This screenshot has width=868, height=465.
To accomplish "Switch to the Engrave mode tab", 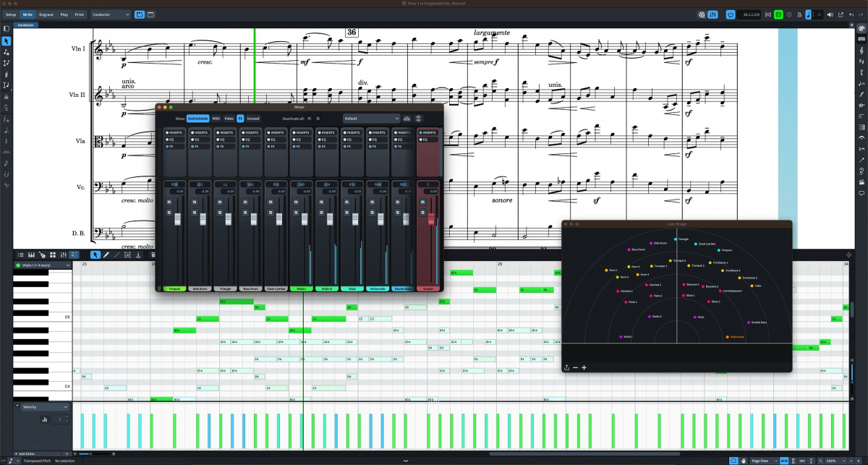I will [46, 14].
